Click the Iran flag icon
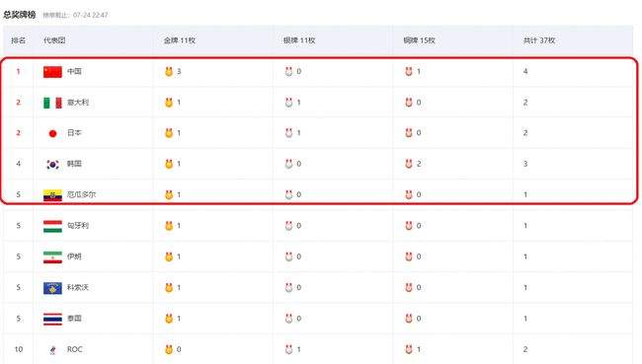 point(52,257)
